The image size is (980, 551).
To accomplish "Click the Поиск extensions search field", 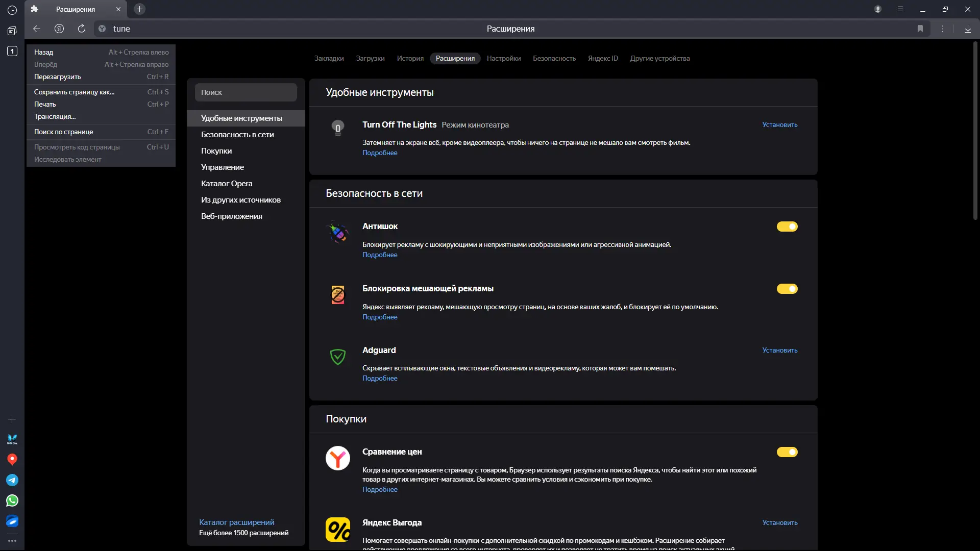I will point(246,92).
